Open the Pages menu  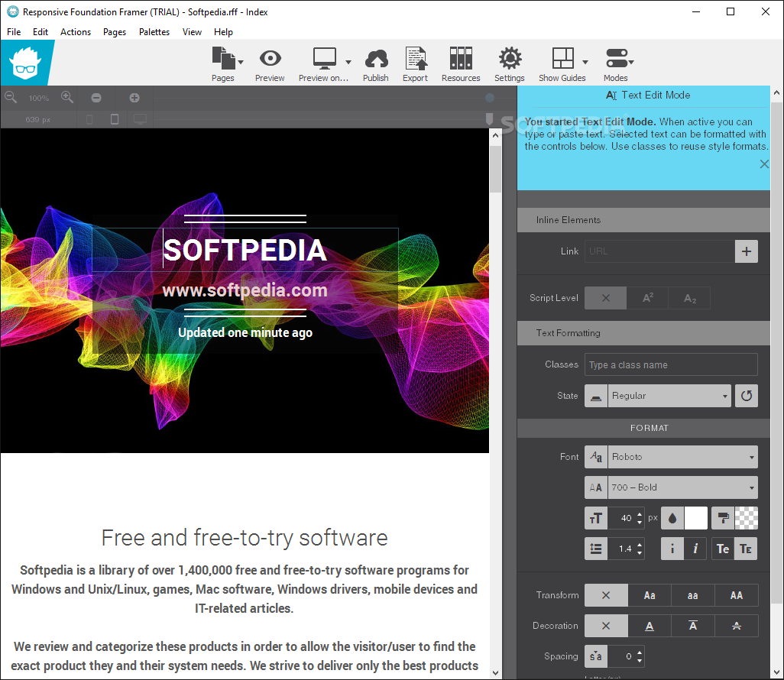[x=115, y=32]
